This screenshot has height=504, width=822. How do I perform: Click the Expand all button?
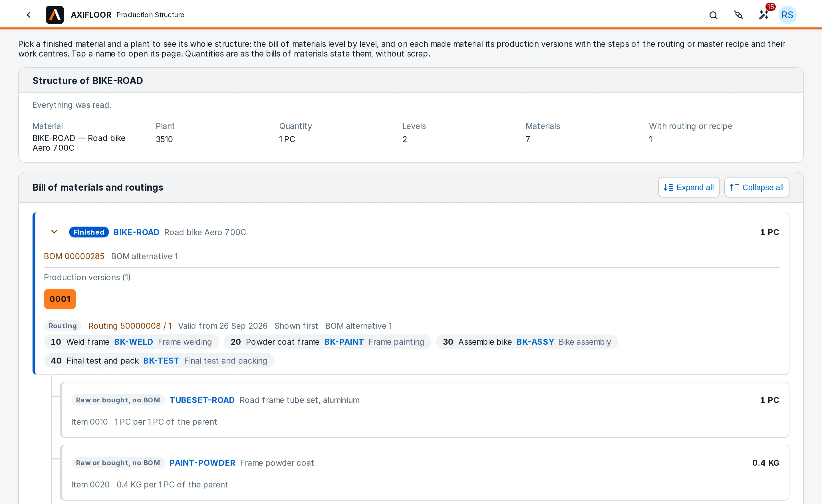tap(688, 188)
